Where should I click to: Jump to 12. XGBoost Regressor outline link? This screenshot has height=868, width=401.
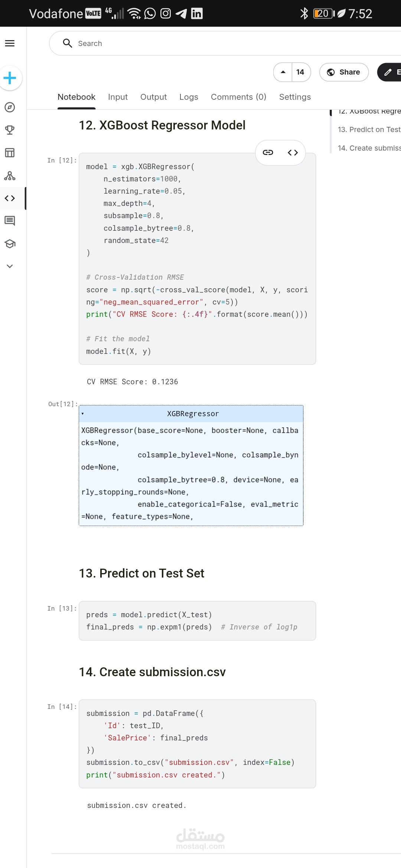pyautogui.click(x=369, y=111)
